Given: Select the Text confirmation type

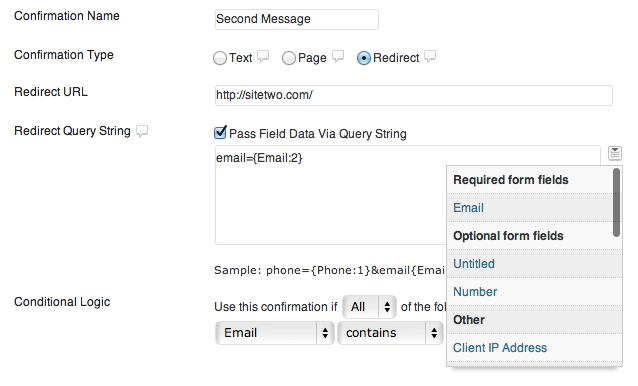Looking at the screenshot, I should pyautogui.click(x=220, y=58).
